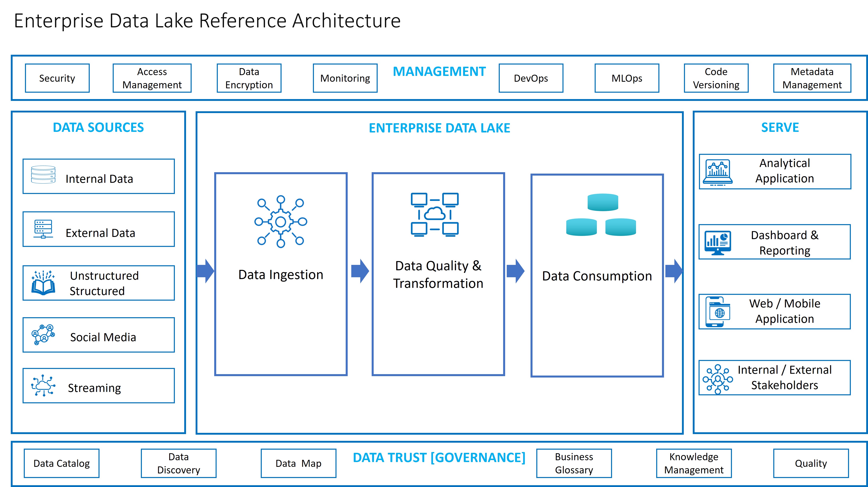Click the Analytical Application label
Image resolution: width=868 pixels, height=487 pixels.
click(785, 171)
